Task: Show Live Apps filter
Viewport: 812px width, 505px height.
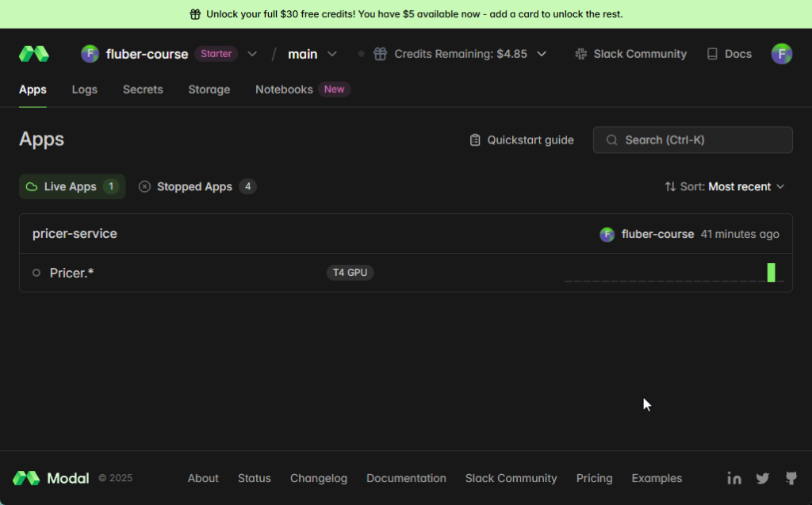Action: pos(71,186)
